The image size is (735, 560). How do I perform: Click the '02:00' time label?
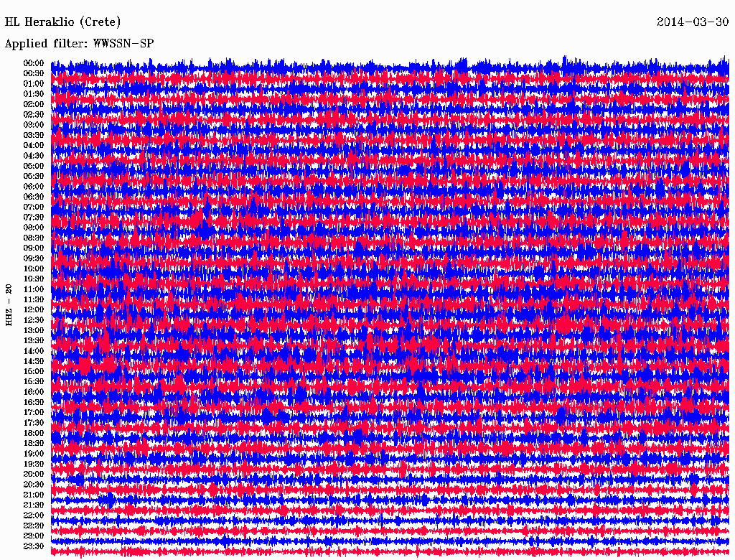34,104
